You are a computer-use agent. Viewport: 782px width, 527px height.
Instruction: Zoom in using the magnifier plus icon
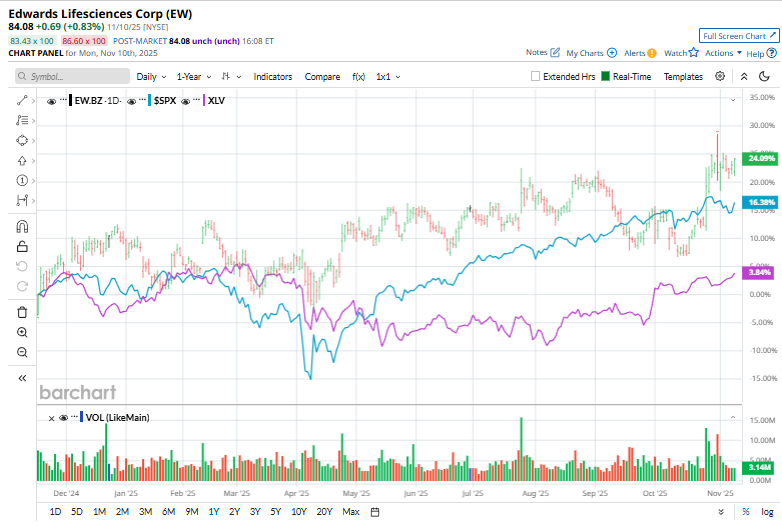(x=22, y=332)
